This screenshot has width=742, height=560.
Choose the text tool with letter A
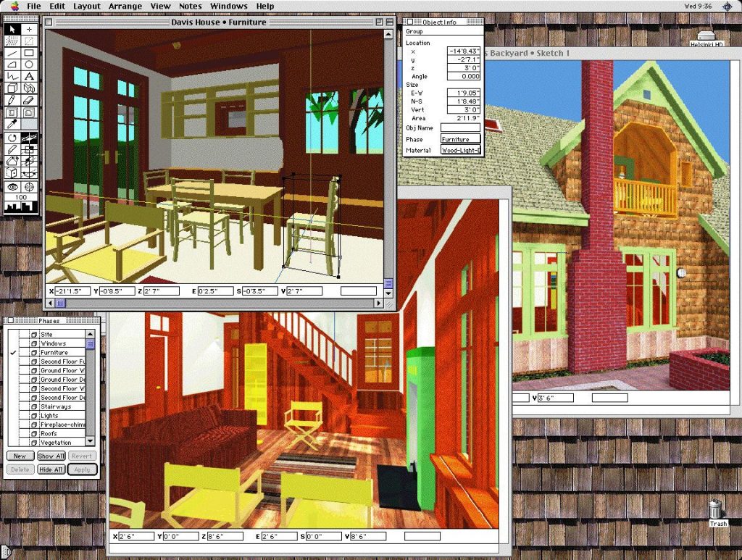(x=29, y=77)
